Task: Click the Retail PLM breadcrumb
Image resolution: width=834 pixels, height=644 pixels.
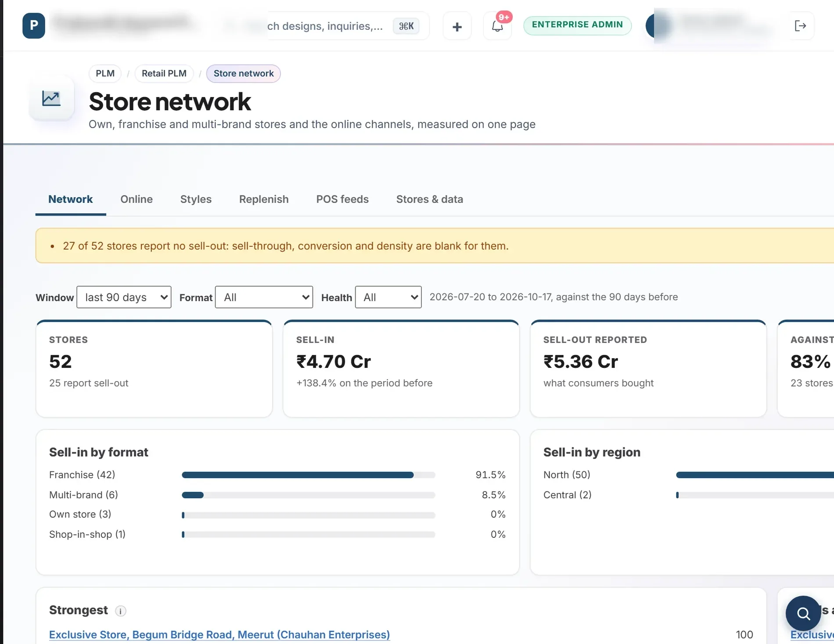Action: click(x=164, y=73)
